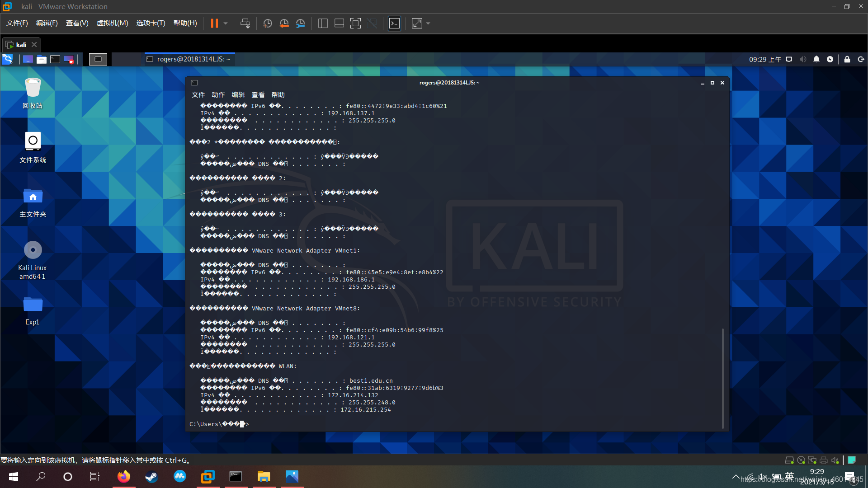Viewport: 868px width, 488px height.
Task: Toggle Kali panel volume speaker icon
Action: [803, 59]
